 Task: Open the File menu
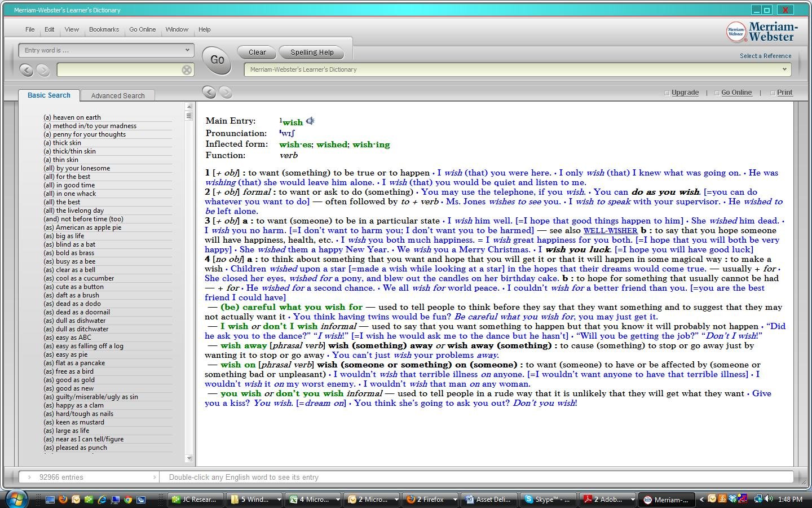30,29
